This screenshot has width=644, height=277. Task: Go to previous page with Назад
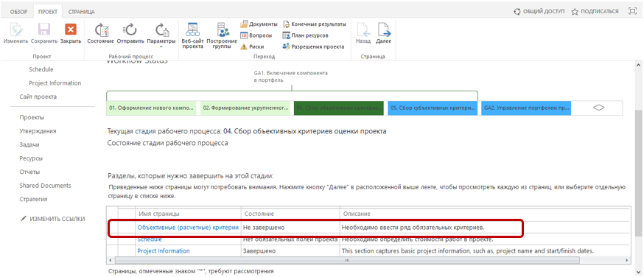tap(363, 34)
